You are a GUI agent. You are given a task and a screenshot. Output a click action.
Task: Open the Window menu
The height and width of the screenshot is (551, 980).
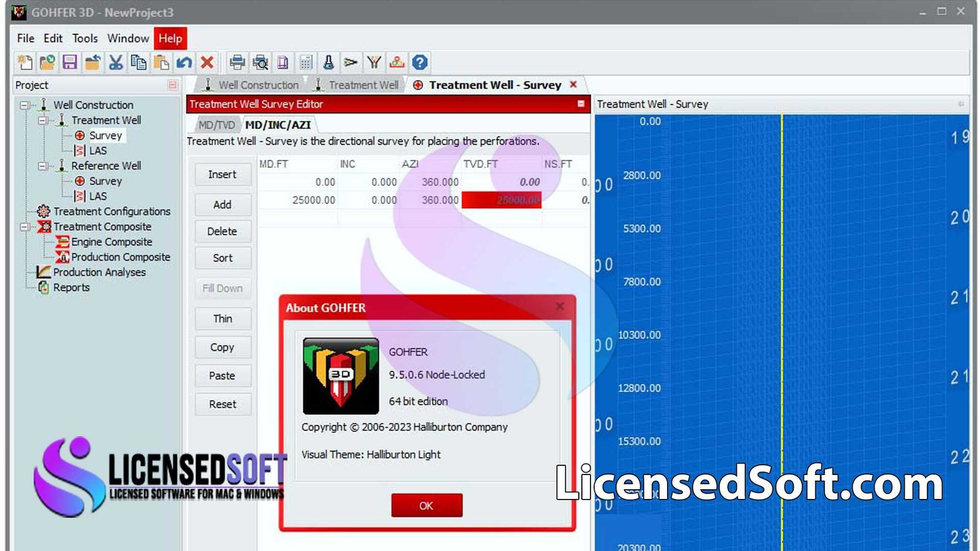128,39
